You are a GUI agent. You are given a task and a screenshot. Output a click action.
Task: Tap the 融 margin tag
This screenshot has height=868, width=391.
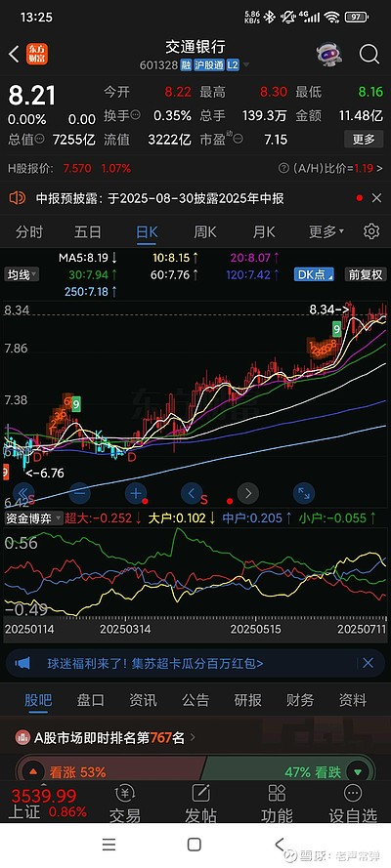pos(186,65)
